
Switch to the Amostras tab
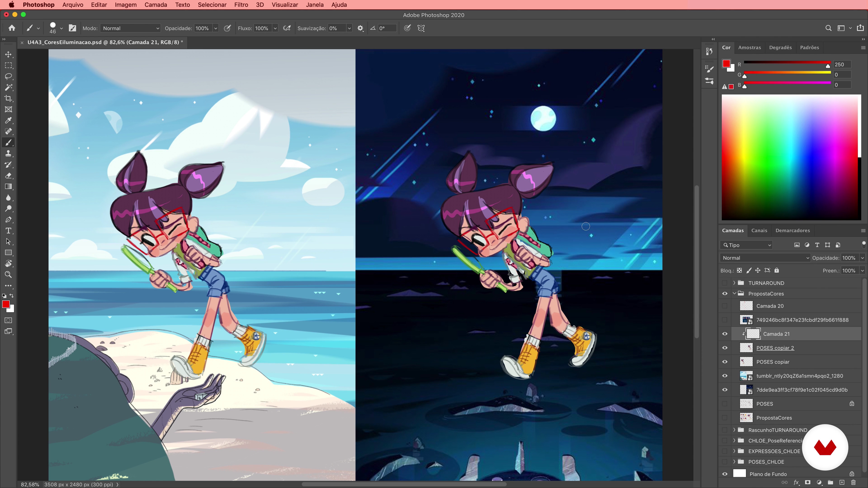(x=749, y=47)
